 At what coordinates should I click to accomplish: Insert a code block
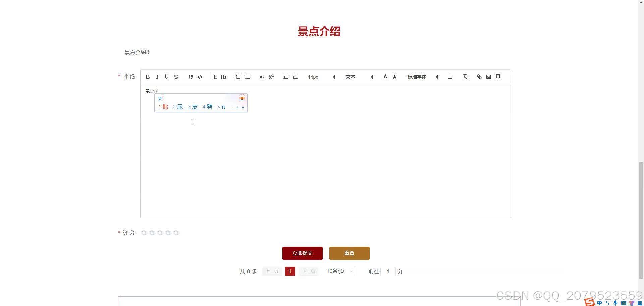tap(200, 77)
